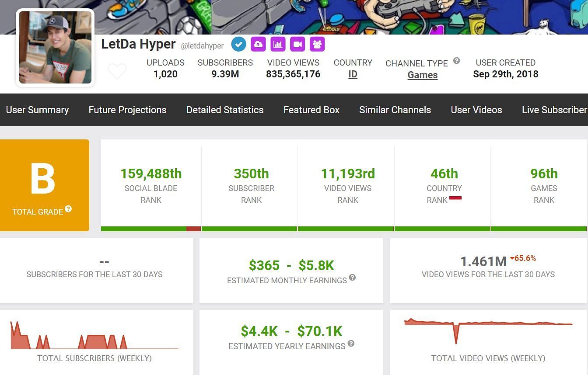
Task: Click the LetDa Hyper channel name
Action: (x=138, y=44)
